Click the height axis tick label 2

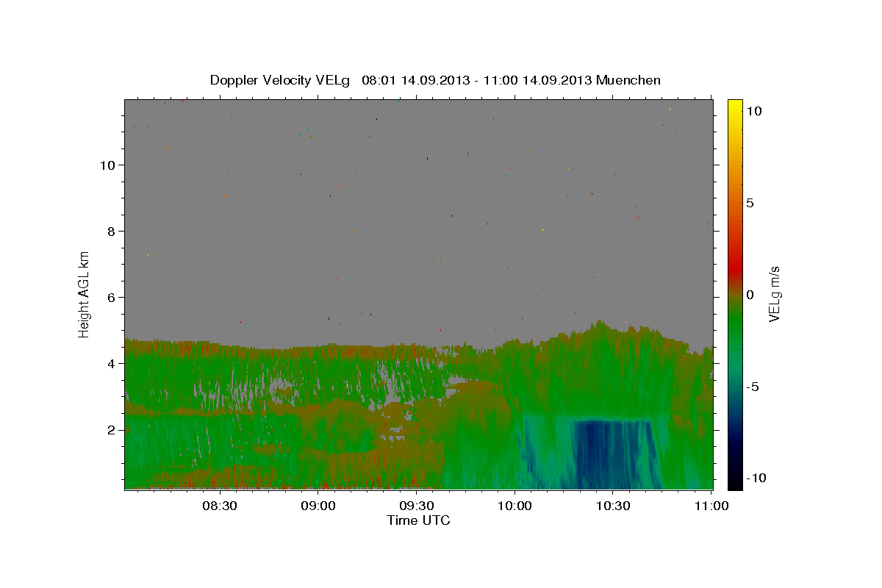(x=112, y=429)
